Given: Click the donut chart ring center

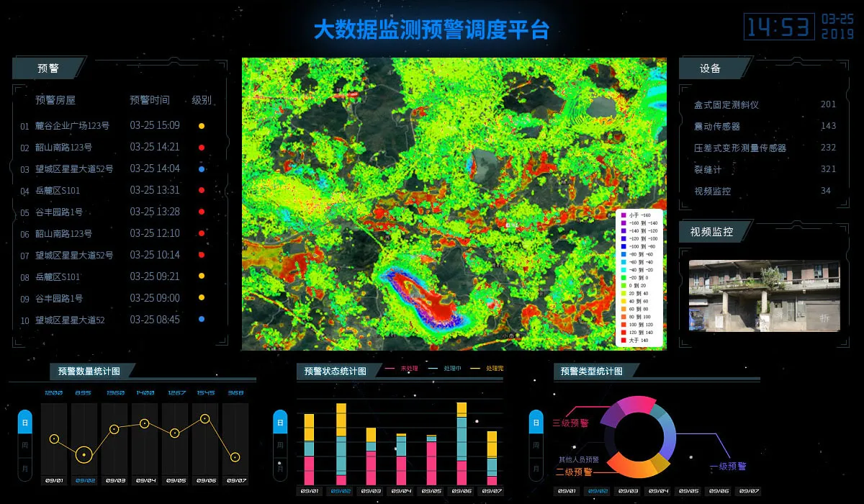Looking at the screenshot, I should (638, 436).
